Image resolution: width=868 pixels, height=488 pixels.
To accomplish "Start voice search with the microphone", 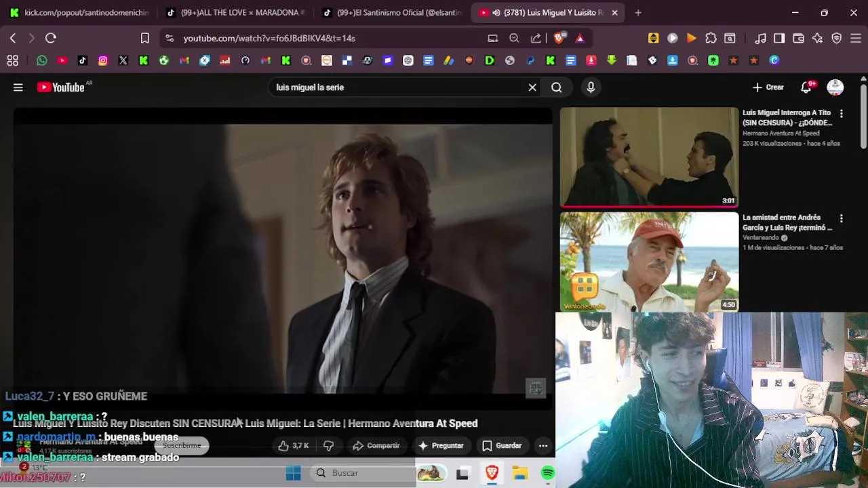I will pos(591,87).
